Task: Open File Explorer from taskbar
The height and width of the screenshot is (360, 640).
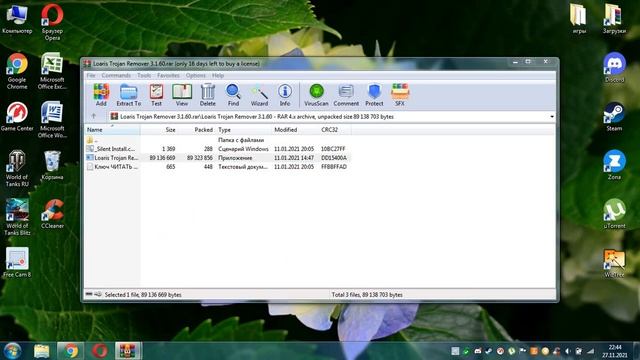Action: click(x=42, y=351)
